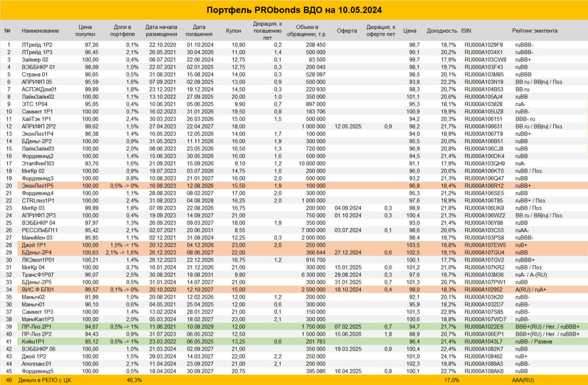Click the bond name "АСПЭКДом01"
588x385 pixels.
click(x=39, y=89)
